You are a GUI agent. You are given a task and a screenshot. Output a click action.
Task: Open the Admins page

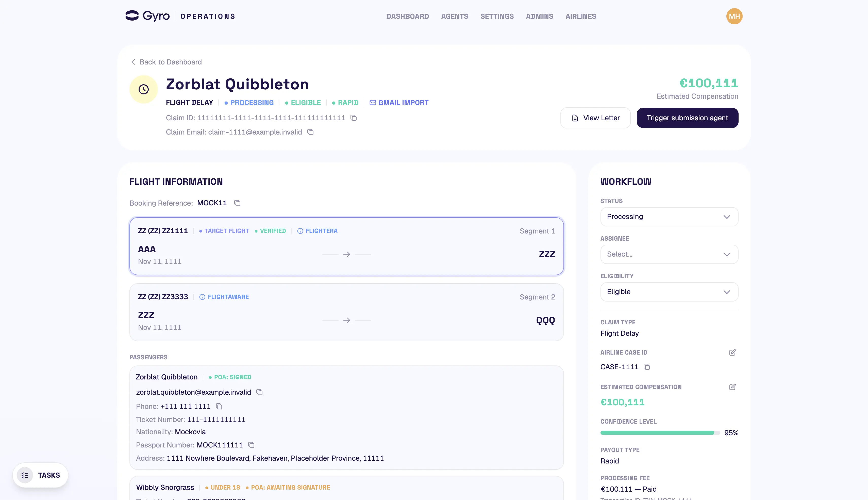[x=539, y=16]
